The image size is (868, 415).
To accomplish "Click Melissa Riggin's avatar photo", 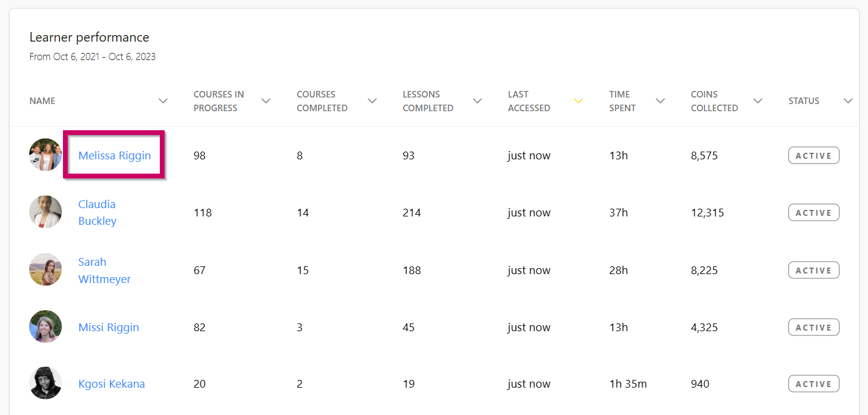I will click(x=46, y=155).
